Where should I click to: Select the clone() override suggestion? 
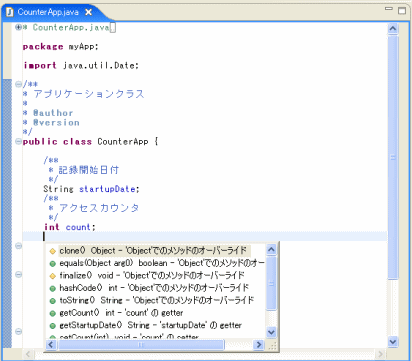pyautogui.click(x=154, y=251)
